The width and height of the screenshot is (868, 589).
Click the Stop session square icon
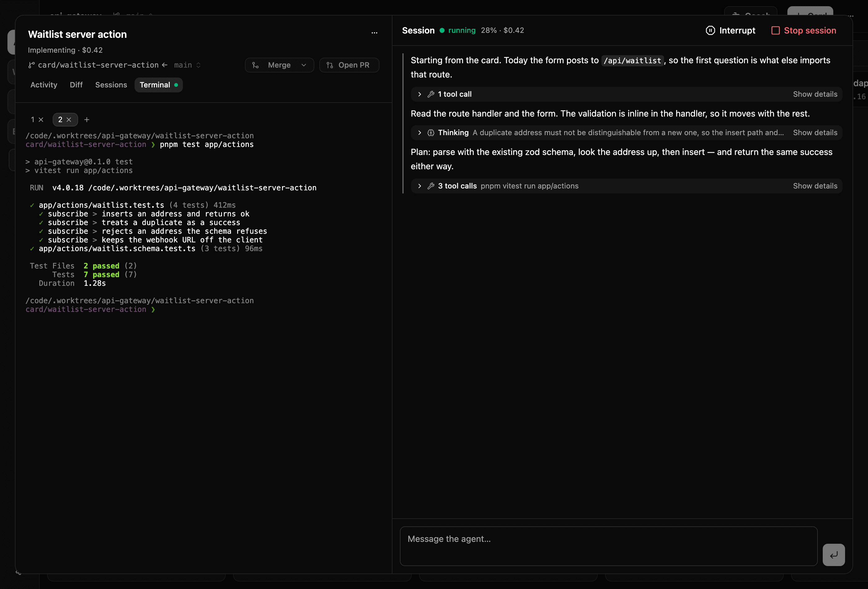775,31
